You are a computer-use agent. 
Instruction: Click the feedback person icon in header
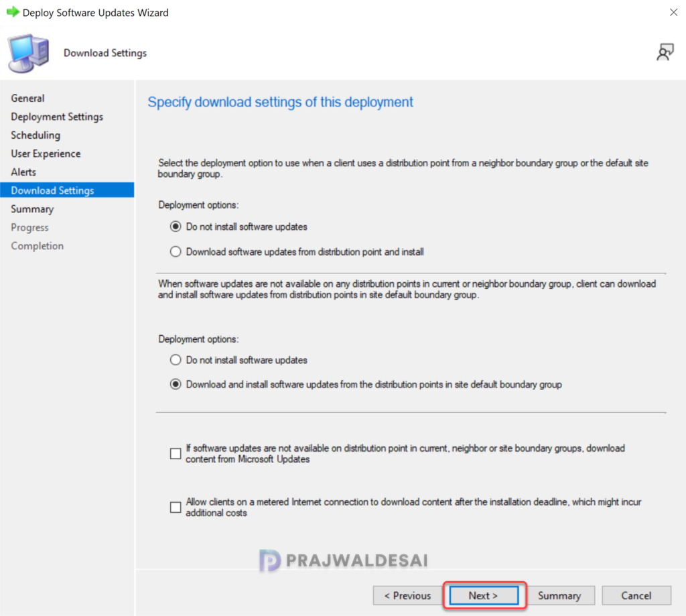pos(665,52)
